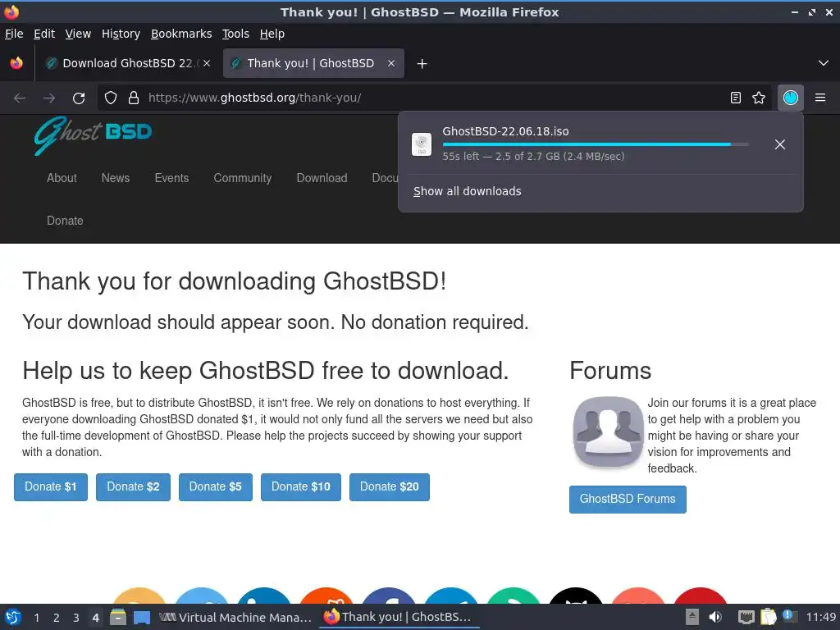Click the GhostBSD-22.06.18.iso file icon

click(422, 144)
